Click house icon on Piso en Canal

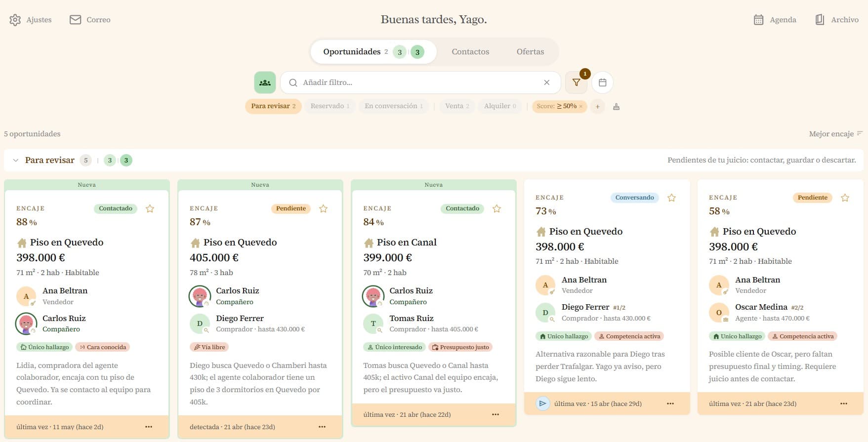coord(369,242)
